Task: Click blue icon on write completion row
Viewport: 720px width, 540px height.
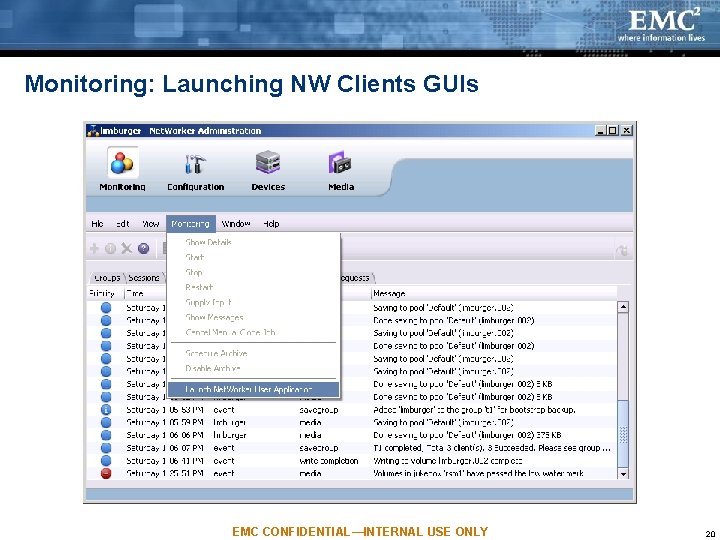Action: (106, 461)
